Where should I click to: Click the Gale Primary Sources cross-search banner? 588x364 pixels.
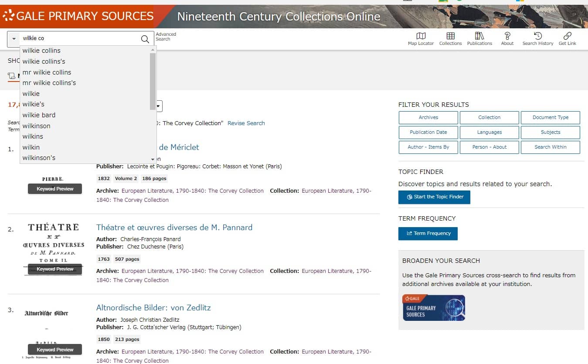(433, 308)
